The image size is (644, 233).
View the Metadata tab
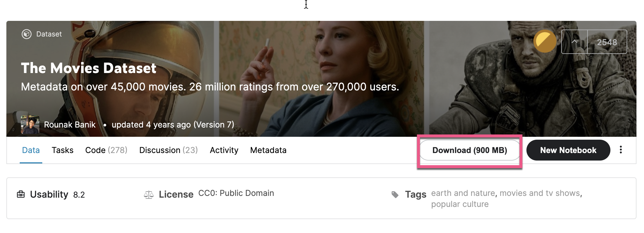tap(268, 150)
